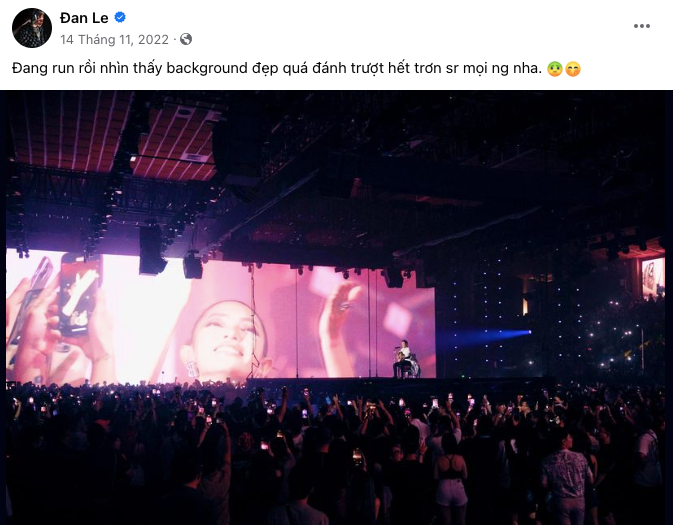673x525 pixels.
Task: Click the performer seated on the stage
Action: pyautogui.click(x=406, y=358)
